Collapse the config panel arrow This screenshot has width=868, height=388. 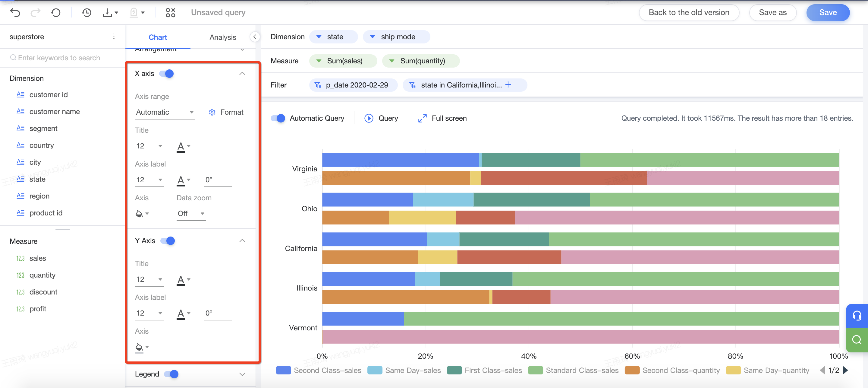[x=255, y=37]
